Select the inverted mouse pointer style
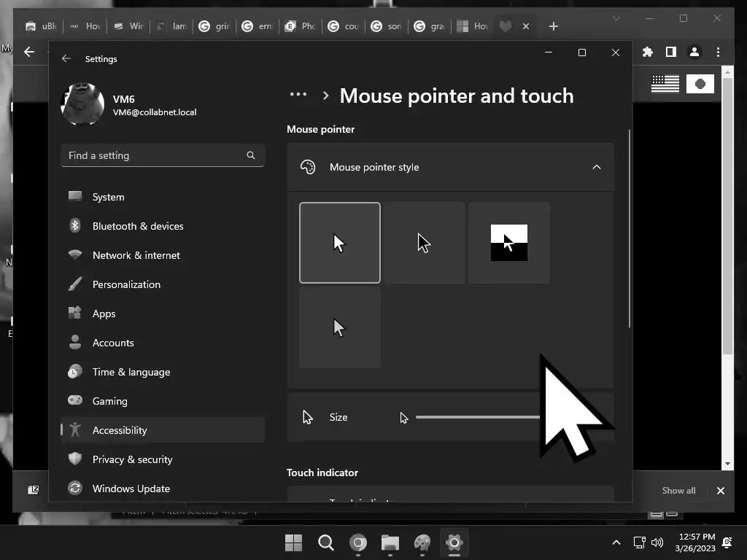Screen dimensions: 747x560 508,243
